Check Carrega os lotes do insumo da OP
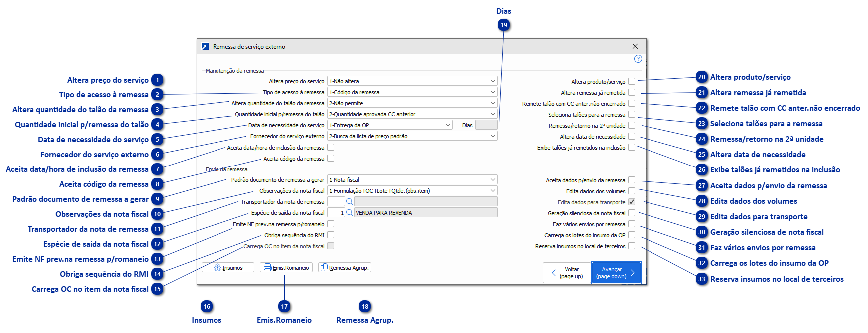The width and height of the screenshot is (868, 333). click(x=632, y=235)
